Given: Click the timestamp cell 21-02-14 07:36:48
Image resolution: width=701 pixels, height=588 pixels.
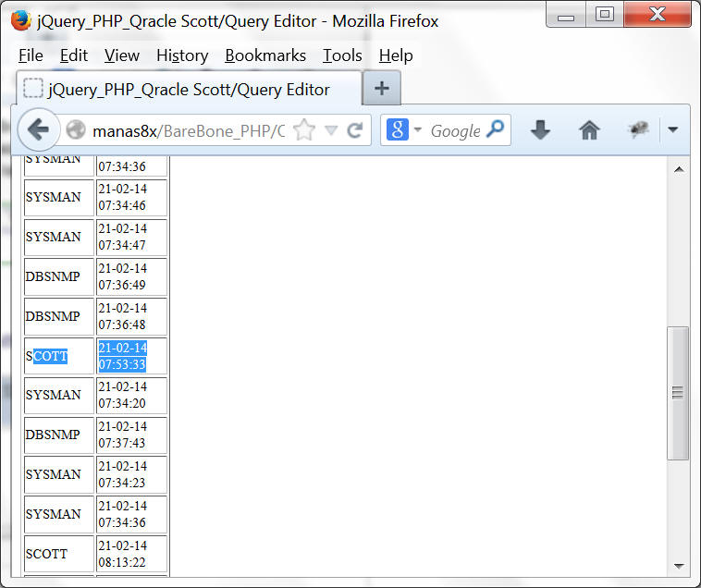Looking at the screenshot, I should pos(132,316).
